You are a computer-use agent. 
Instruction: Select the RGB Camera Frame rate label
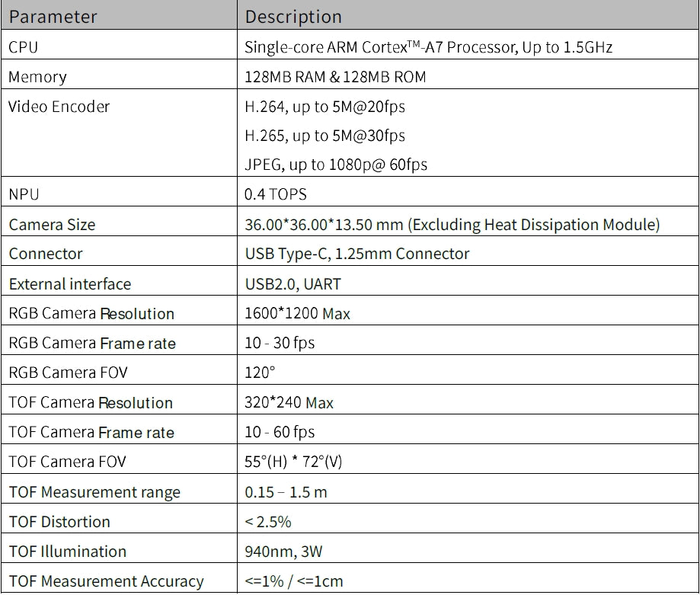(91, 343)
